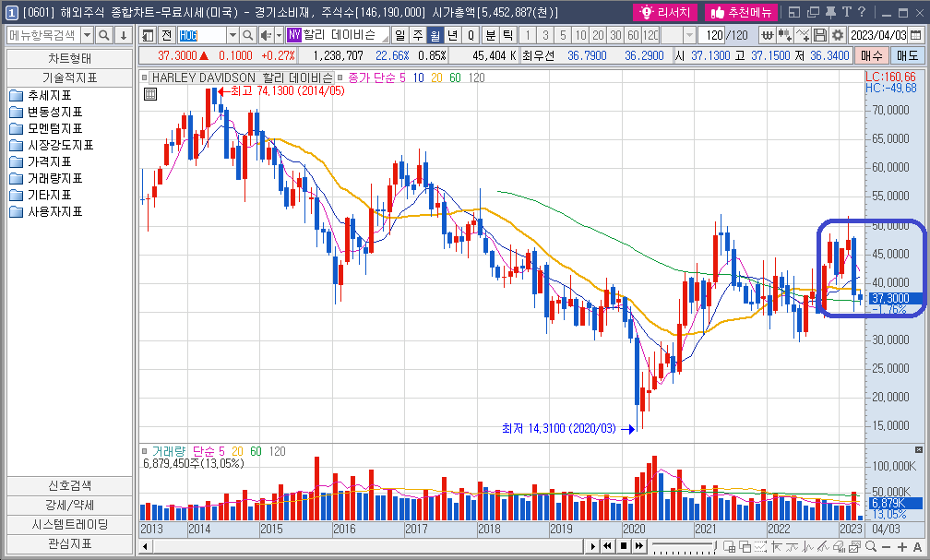This screenshot has height=560, width=930.
Task: Click the floppy disk save icon
Action: click(x=819, y=36)
